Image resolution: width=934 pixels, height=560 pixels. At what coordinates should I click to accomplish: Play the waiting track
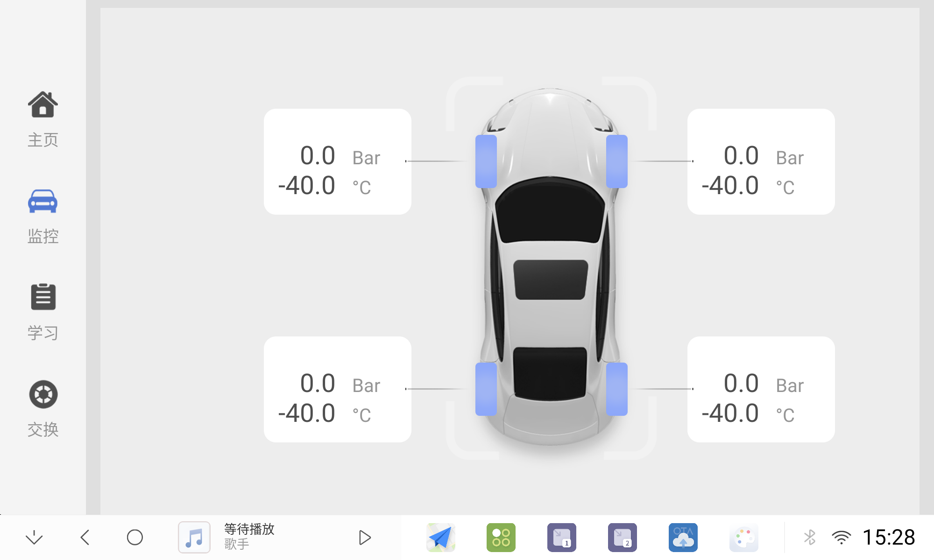[x=365, y=538]
